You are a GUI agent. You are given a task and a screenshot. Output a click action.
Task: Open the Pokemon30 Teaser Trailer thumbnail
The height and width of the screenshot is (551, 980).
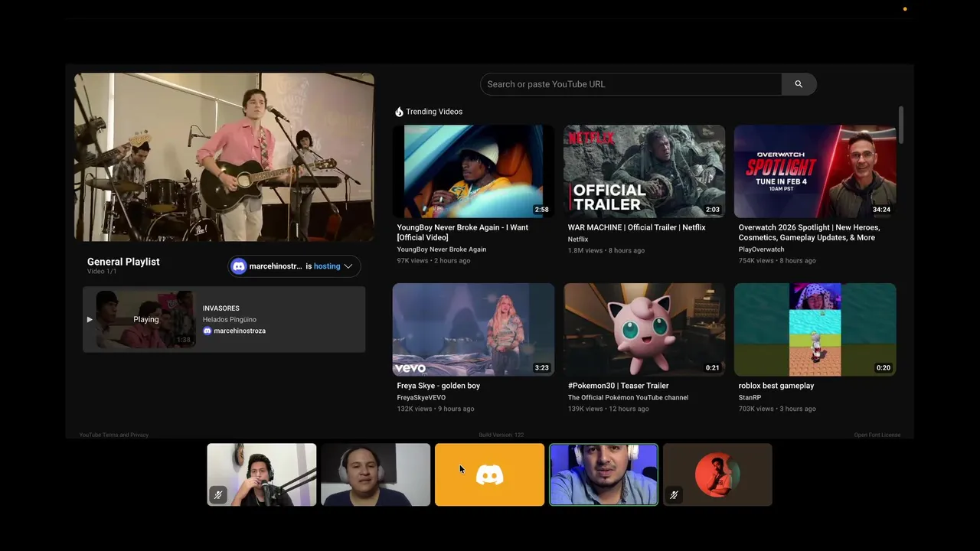coord(644,330)
